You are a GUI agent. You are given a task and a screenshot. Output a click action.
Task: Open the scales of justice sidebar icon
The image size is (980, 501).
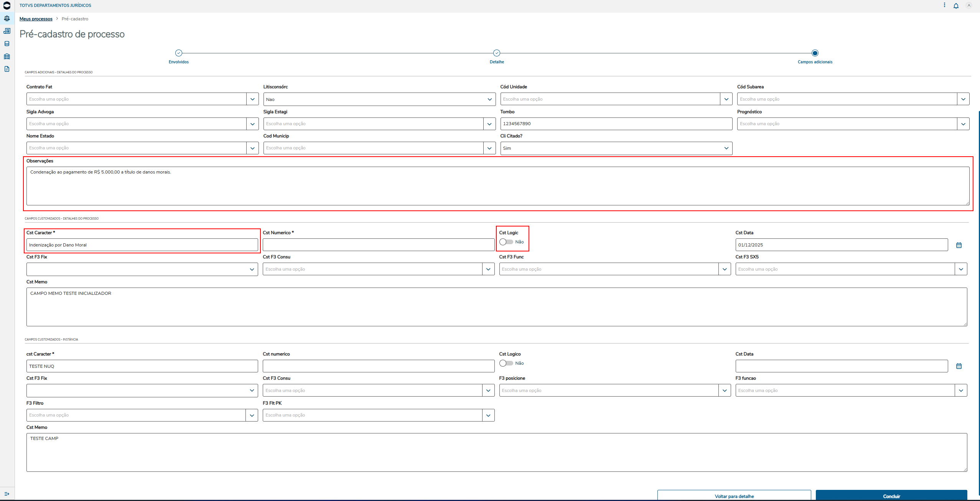(x=7, y=18)
